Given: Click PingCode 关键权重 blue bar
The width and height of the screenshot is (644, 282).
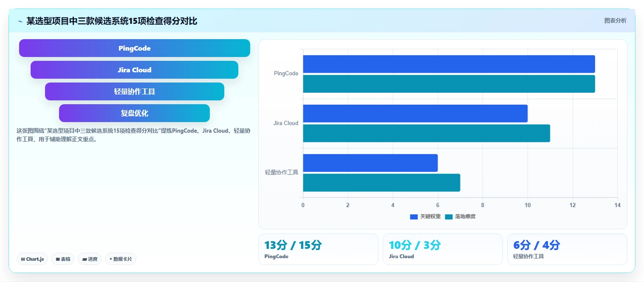Looking at the screenshot, I should tap(449, 64).
